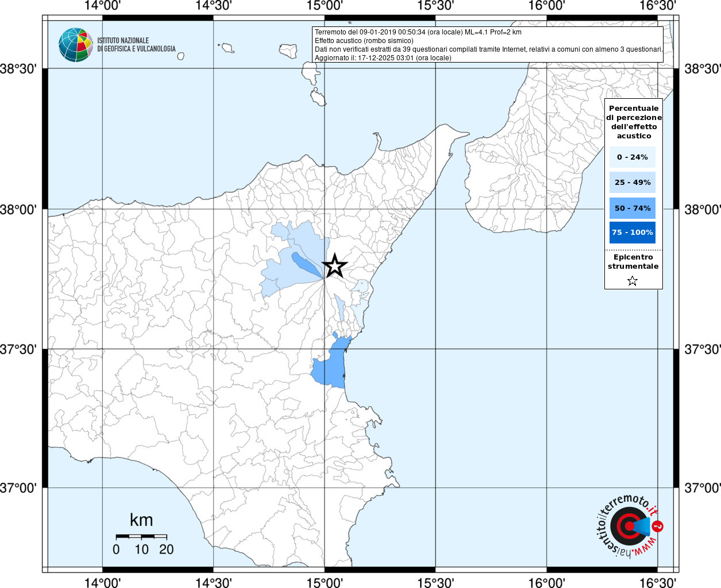Click the INGV globe logo
721x588 pixels.
point(75,45)
